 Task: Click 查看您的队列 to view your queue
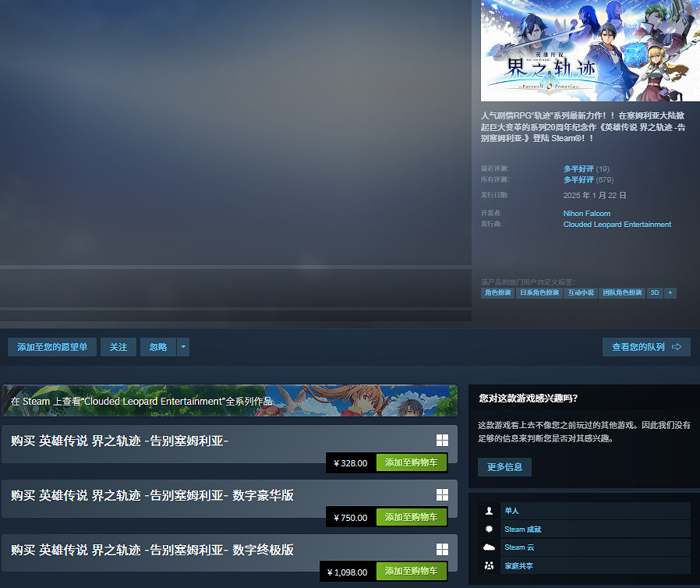tap(646, 347)
